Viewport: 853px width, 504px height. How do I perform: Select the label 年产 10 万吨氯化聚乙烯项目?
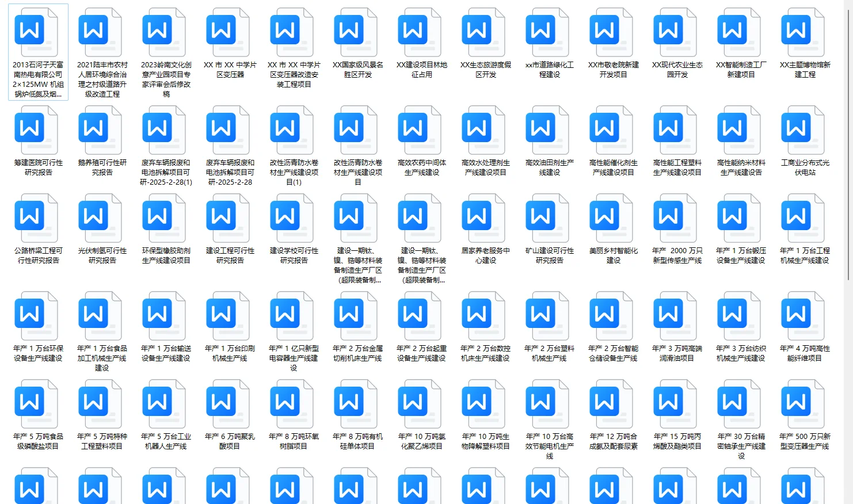pyautogui.click(x=422, y=441)
